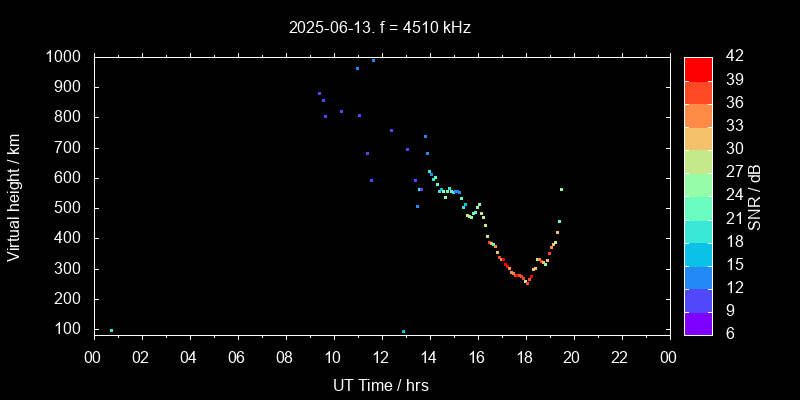Click the "Virtual height / km" axis label
Image resolution: width=800 pixels, height=400 pixels.
(14, 196)
